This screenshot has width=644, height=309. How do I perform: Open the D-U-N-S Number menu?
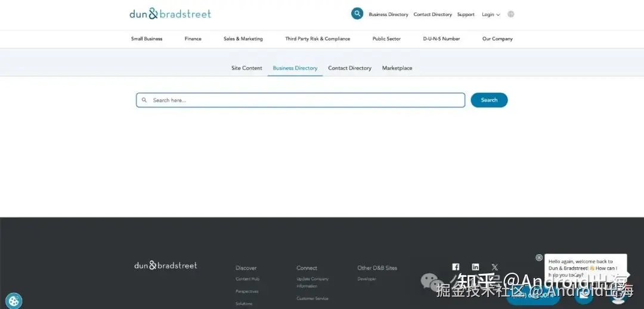pyautogui.click(x=441, y=39)
